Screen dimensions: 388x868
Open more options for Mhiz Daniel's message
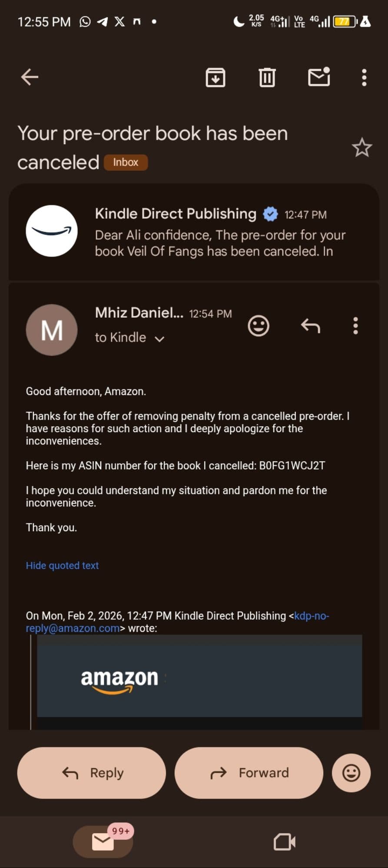(355, 326)
